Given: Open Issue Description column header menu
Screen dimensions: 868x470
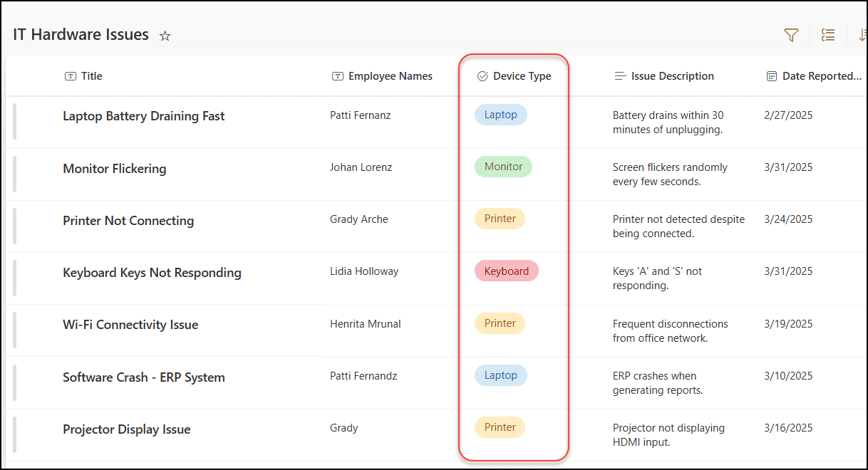Looking at the screenshot, I should click(672, 76).
